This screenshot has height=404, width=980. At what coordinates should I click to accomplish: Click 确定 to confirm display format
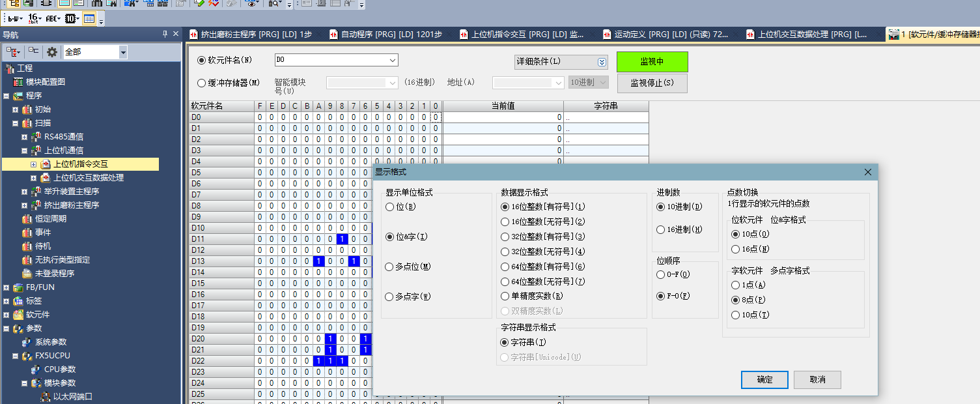tap(764, 380)
